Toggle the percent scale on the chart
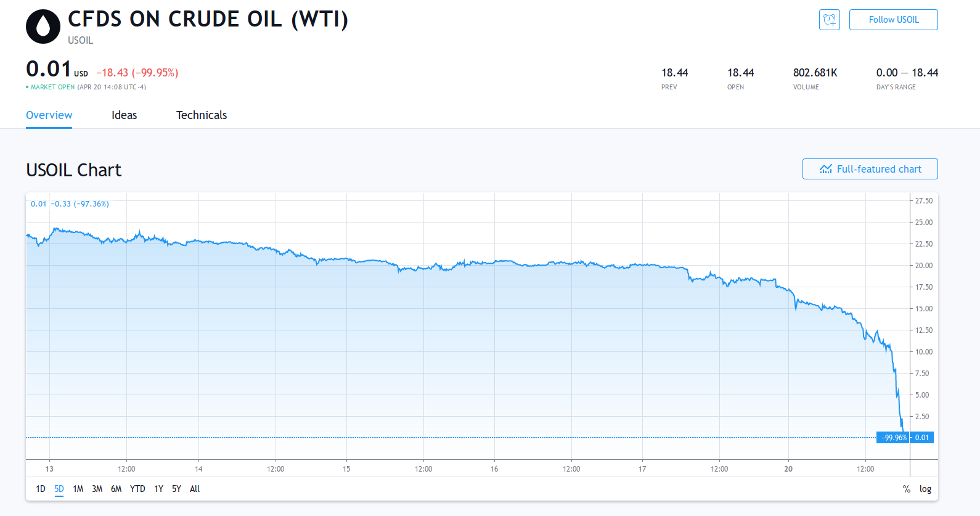 click(x=906, y=489)
